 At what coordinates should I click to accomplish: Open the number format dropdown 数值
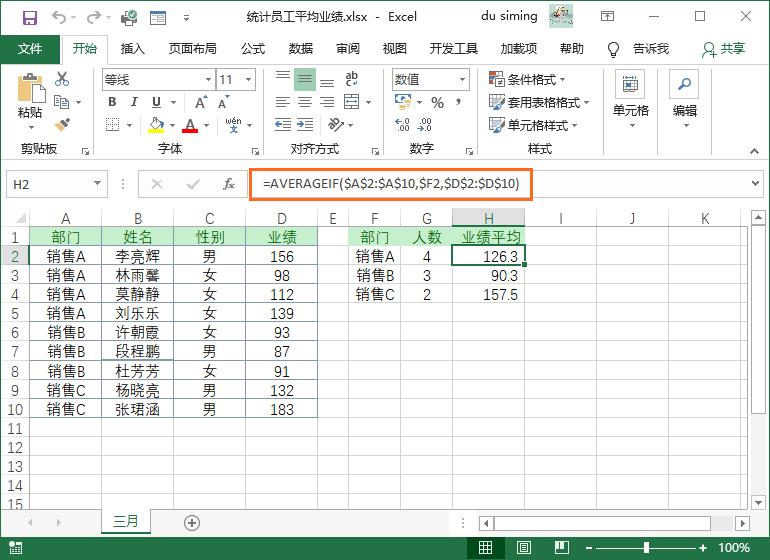tap(462, 80)
